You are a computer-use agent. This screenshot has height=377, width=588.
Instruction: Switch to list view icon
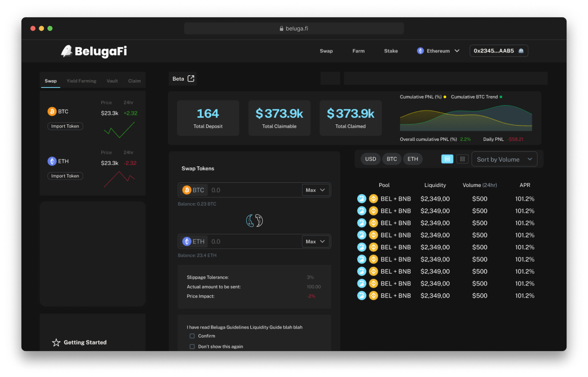pos(447,159)
